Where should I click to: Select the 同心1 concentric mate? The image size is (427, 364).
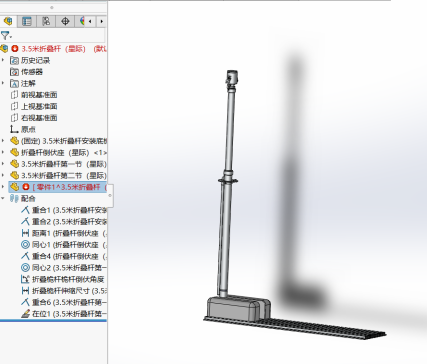69,244
